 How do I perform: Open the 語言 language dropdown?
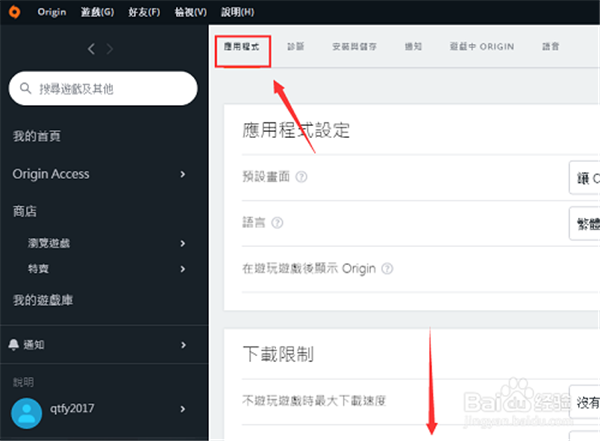coord(584,223)
